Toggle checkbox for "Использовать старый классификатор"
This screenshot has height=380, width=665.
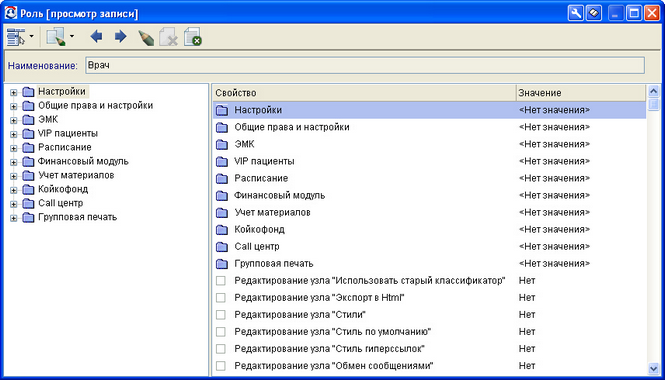221,281
